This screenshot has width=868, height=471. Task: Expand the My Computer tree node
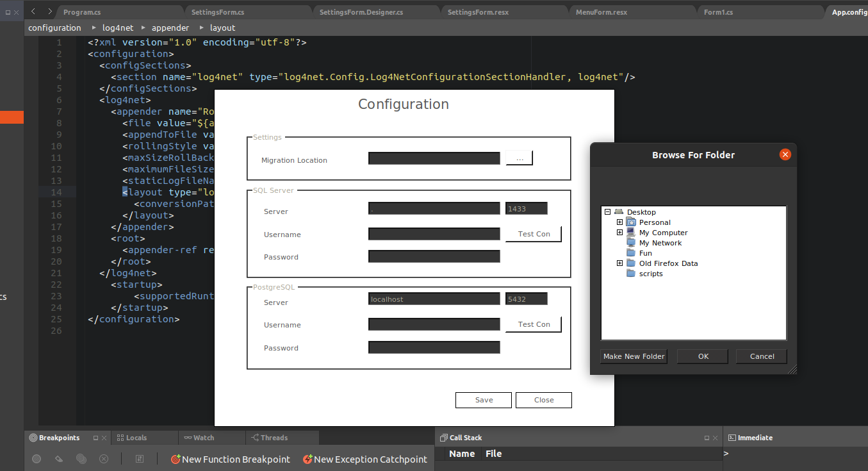point(619,233)
